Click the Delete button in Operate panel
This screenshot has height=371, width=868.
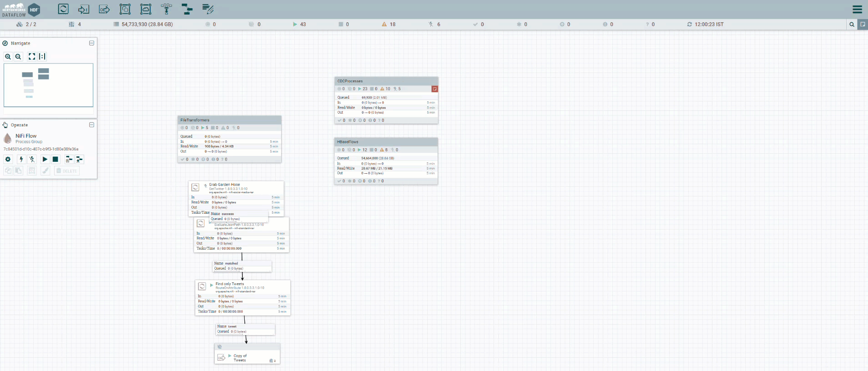pos(67,170)
